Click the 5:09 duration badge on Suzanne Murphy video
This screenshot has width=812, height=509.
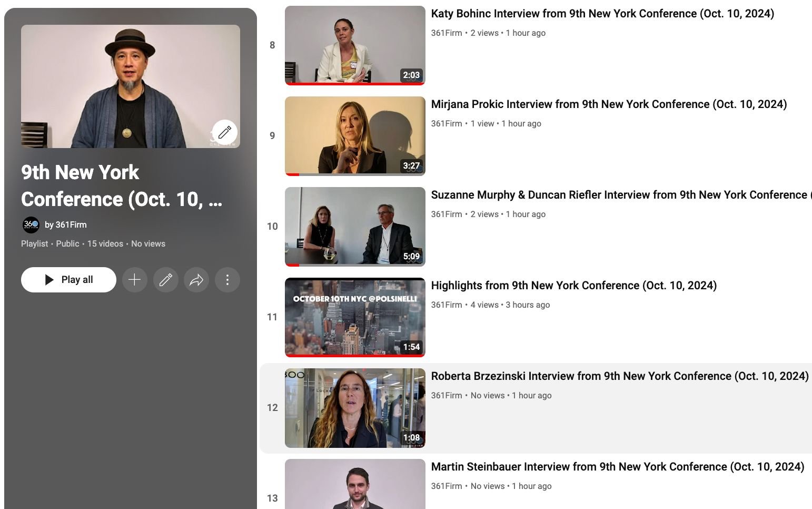[411, 256]
